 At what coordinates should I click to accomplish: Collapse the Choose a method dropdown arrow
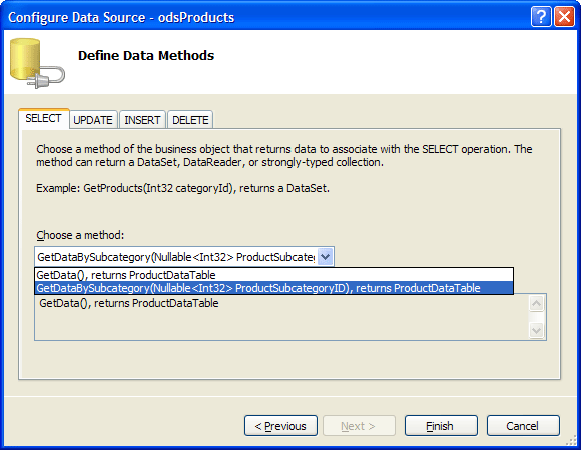(325, 257)
